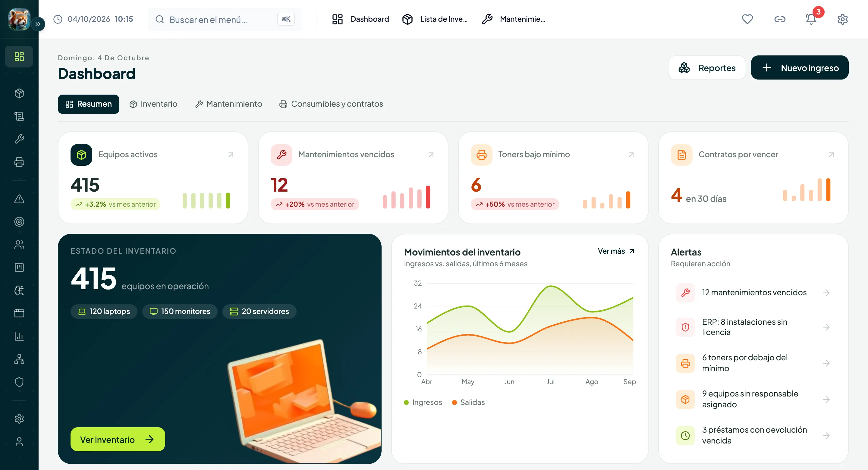The width and height of the screenshot is (868, 470).
Task: Click the clock icon next to date
Action: [x=58, y=19]
